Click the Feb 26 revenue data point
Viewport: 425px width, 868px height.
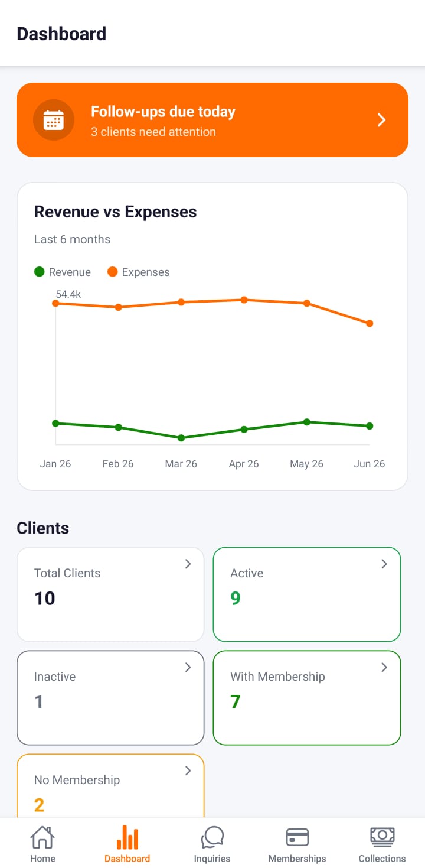pos(118,427)
